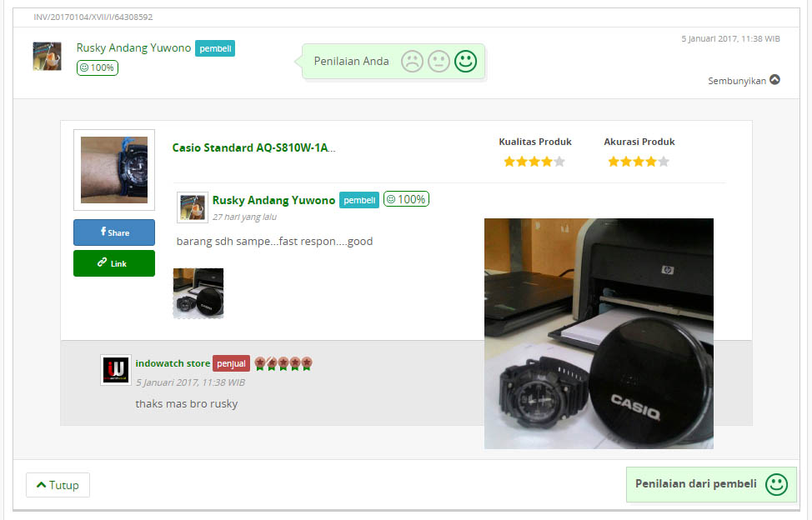Screen dimensions: 812x520
Task: Share the review on Facebook
Action: (x=114, y=232)
